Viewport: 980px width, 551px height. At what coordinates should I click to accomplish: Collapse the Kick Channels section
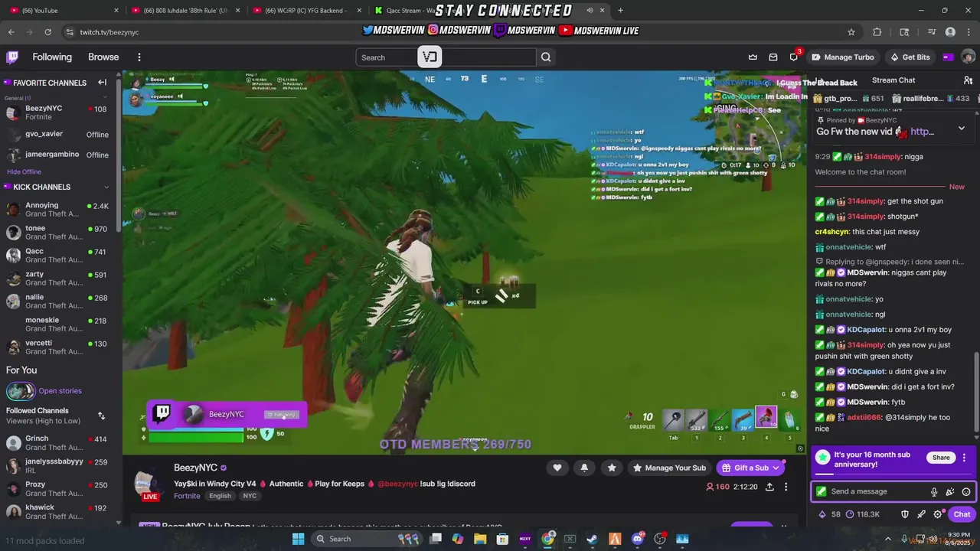pos(106,187)
